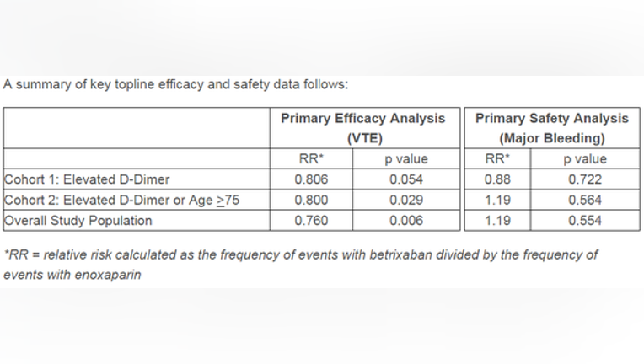Viewport: 644px width, 364px height.
Task: Select the 0.760 overall RR cell
Action: tap(311, 221)
